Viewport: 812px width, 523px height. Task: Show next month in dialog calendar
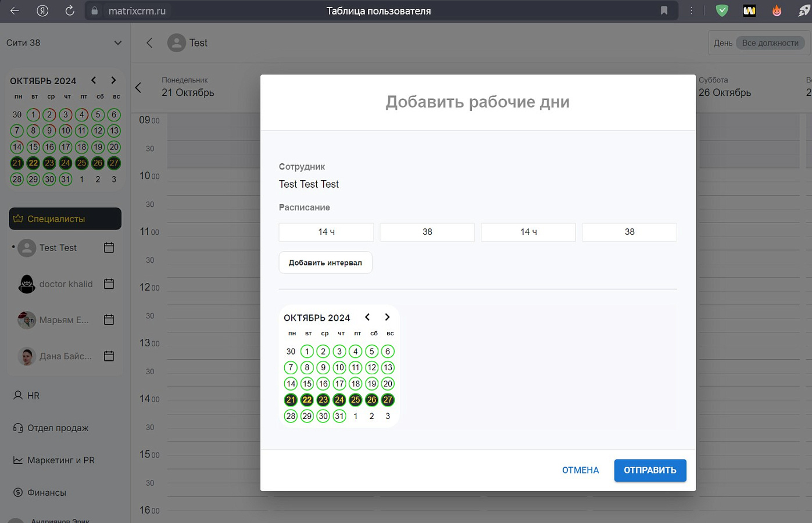pyautogui.click(x=387, y=317)
